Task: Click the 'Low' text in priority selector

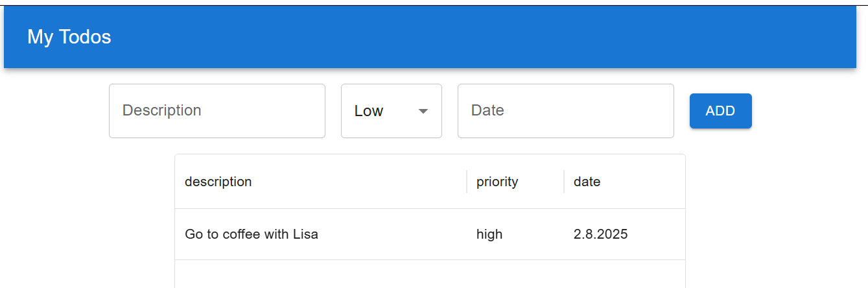Action: click(x=369, y=111)
